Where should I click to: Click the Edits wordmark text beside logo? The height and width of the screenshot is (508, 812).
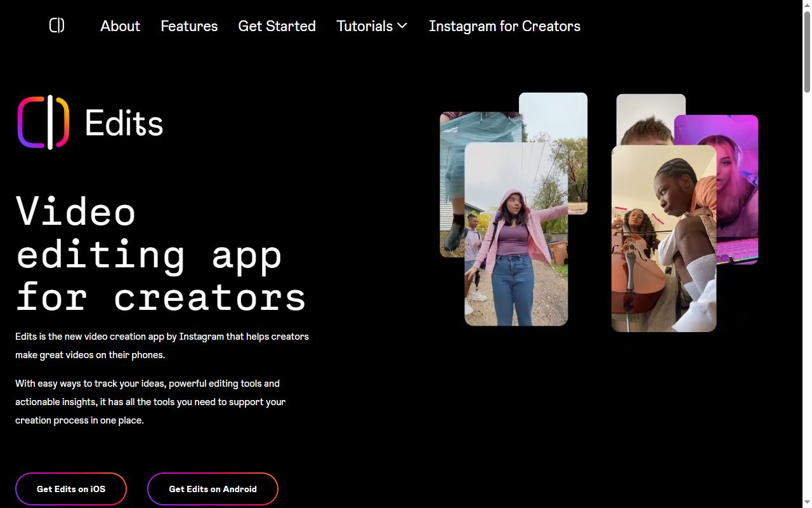124,123
